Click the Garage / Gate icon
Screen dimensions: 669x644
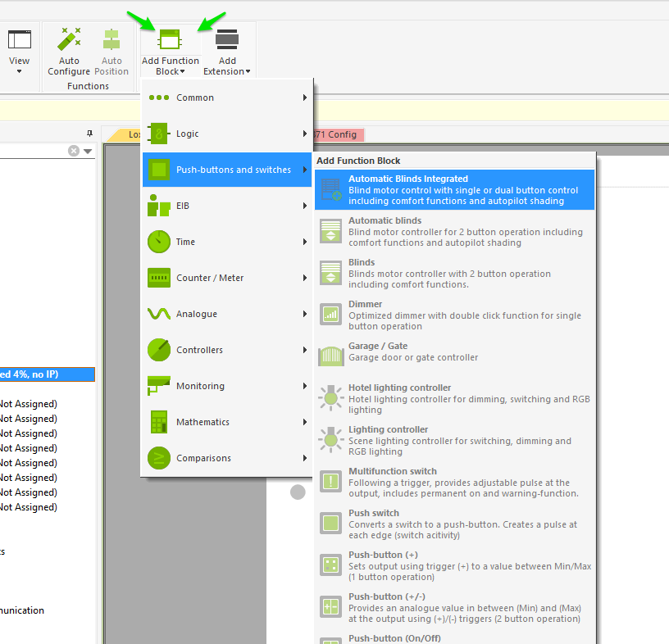coord(330,356)
